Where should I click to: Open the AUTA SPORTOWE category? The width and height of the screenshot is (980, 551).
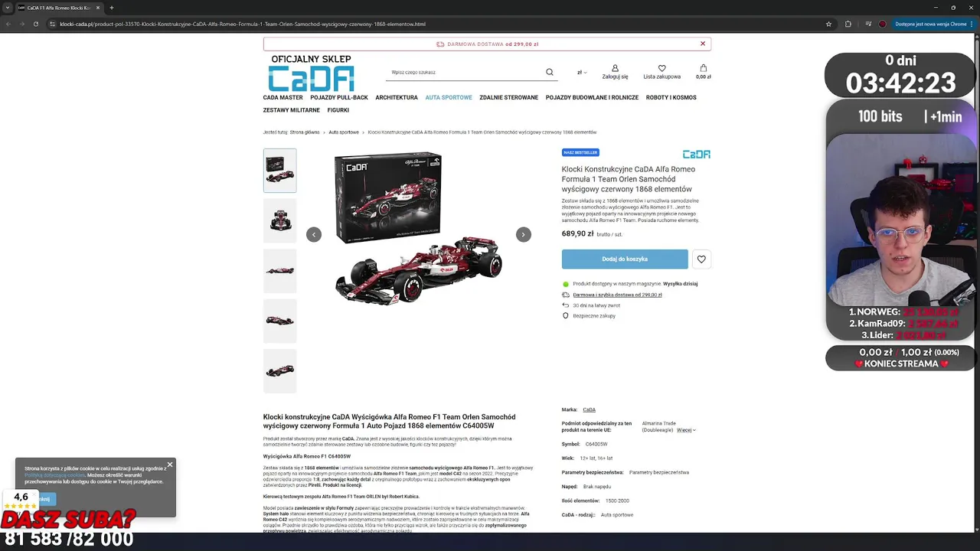point(449,97)
